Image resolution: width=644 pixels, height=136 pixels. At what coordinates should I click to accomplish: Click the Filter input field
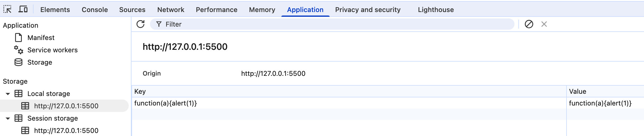[x=336, y=24]
